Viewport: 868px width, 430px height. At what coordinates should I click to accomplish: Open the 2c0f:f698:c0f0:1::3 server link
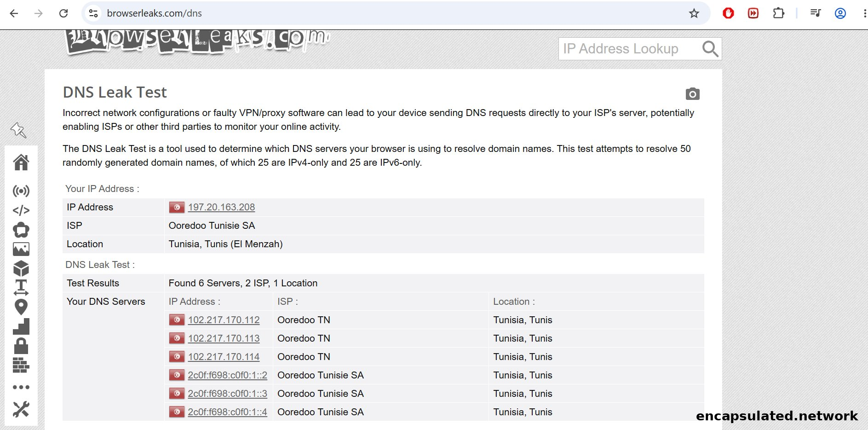click(x=227, y=394)
